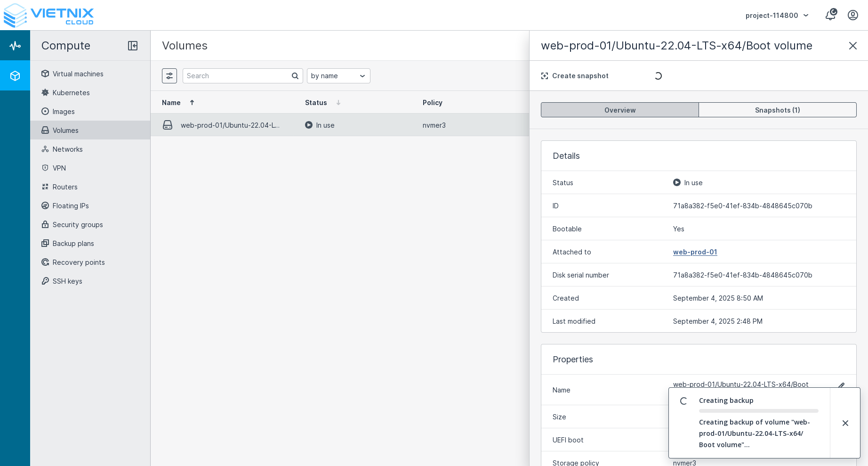This screenshot has height=466, width=868.
Task: Select the Overview tab
Action: [619, 110]
